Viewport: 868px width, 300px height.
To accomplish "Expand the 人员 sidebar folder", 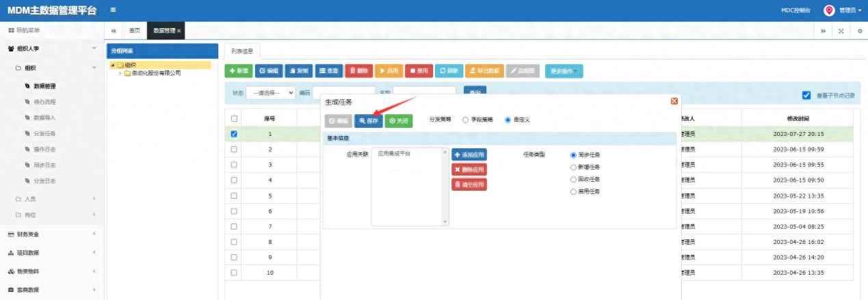I will [x=52, y=199].
